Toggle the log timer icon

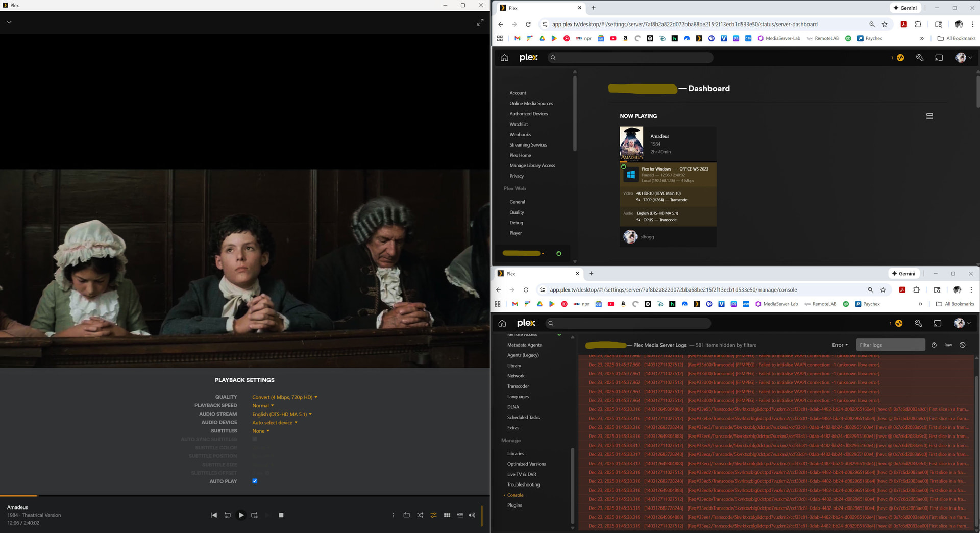click(x=934, y=345)
